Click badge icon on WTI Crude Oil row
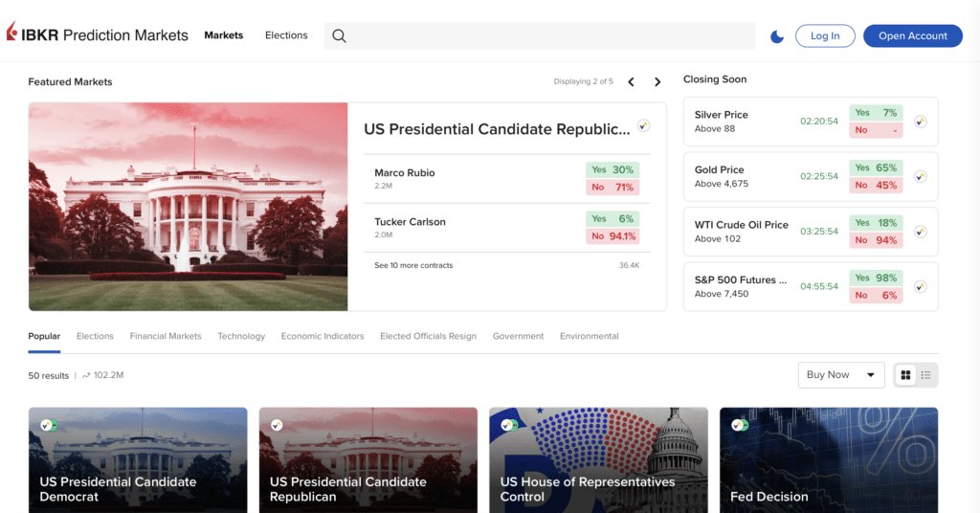980x513 pixels. coord(920,232)
